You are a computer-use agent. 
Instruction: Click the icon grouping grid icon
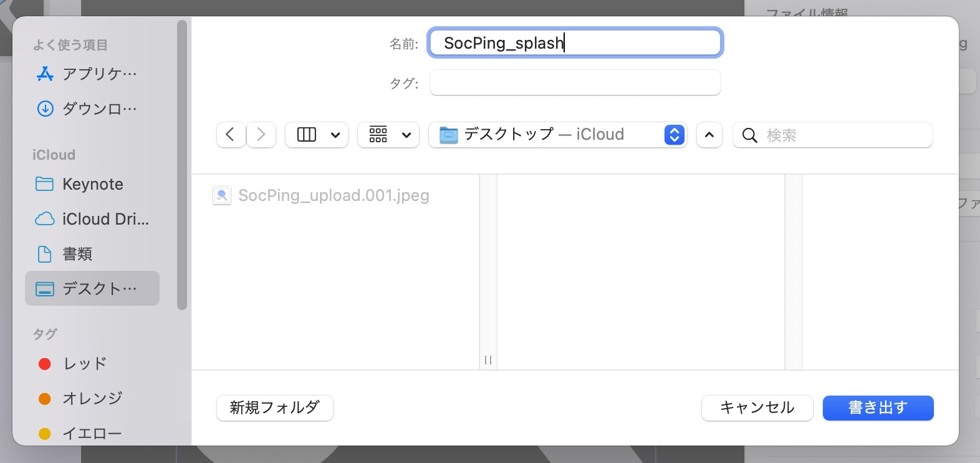tap(378, 135)
